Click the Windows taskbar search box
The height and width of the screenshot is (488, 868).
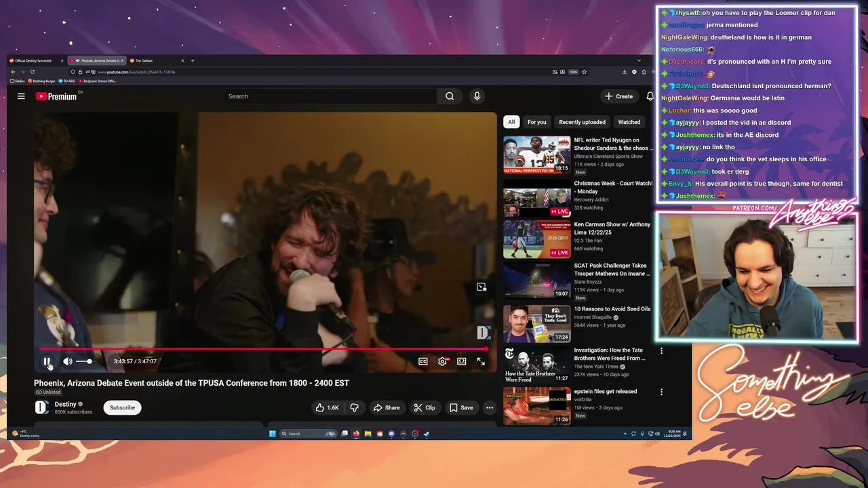(308, 434)
